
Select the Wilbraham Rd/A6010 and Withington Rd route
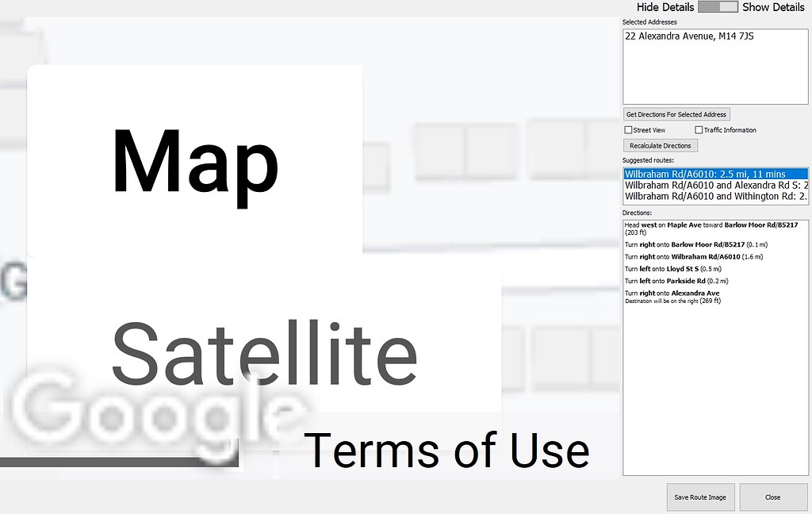pos(714,196)
